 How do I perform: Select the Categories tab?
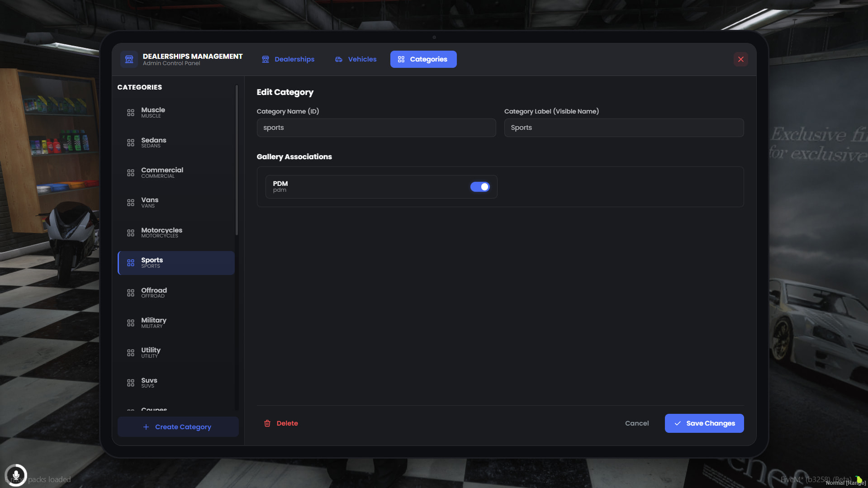coord(423,59)
